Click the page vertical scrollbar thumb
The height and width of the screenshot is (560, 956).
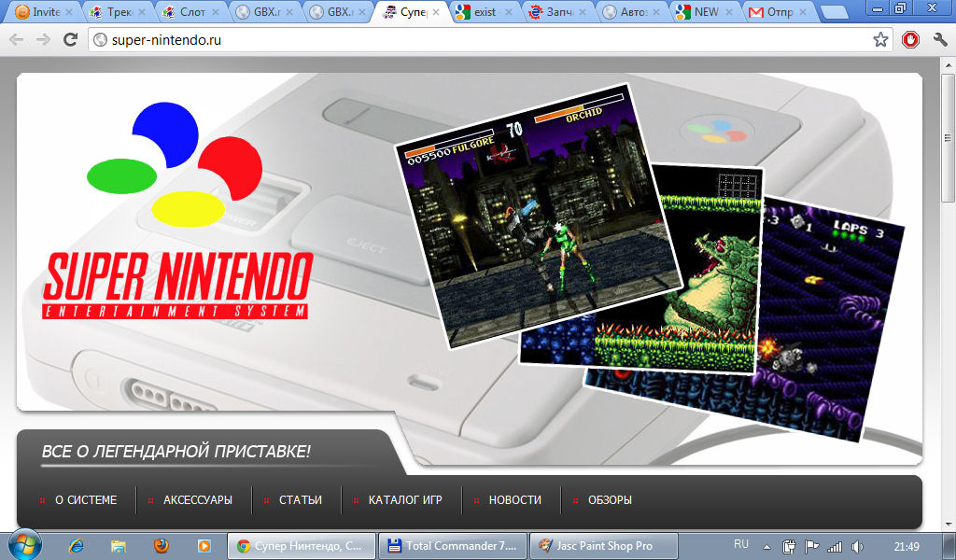click(949, 139)
